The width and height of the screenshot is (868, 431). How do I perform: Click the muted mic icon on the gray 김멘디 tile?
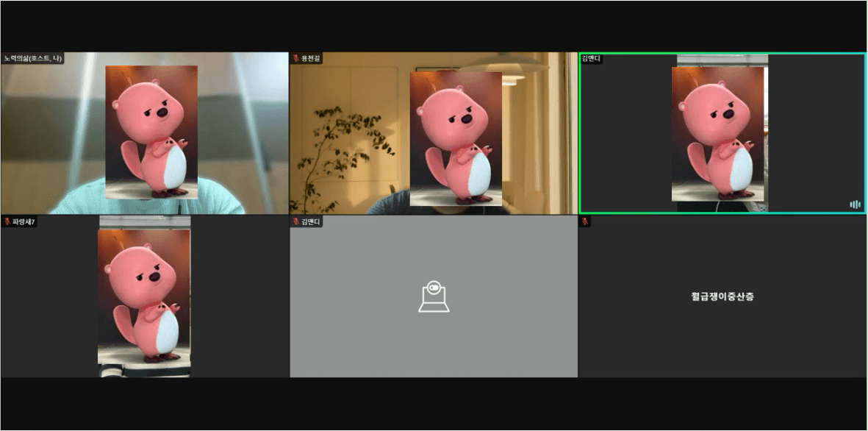[296, 221]
